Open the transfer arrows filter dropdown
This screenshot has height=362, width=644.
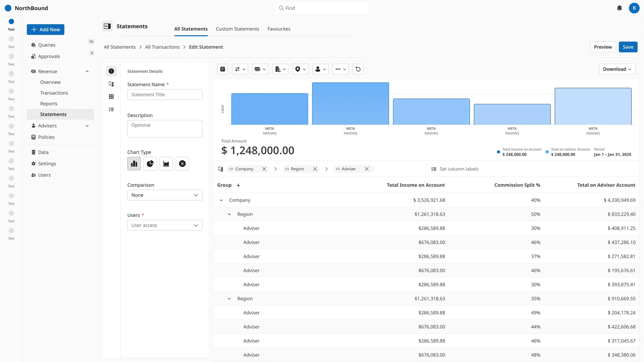click(240, 69)
